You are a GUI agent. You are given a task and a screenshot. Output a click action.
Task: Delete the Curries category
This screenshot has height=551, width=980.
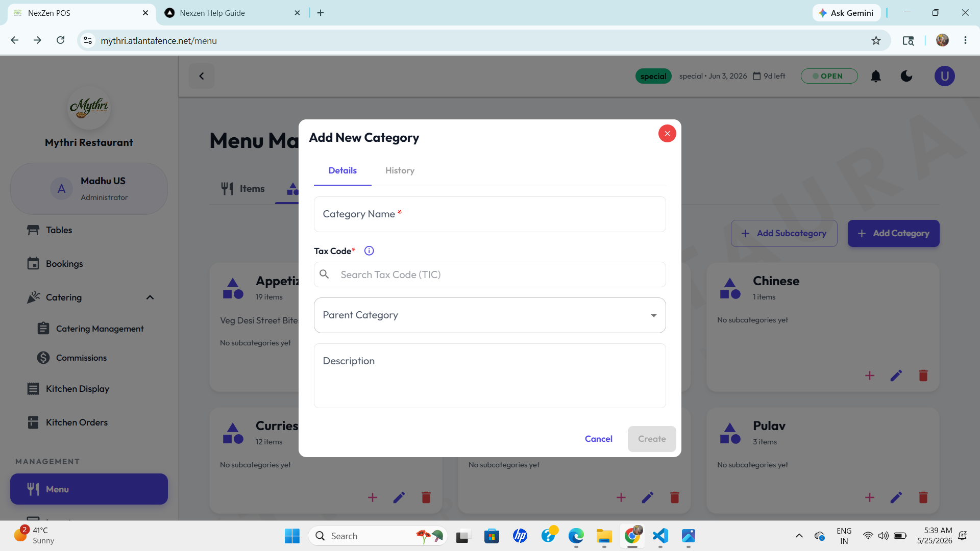426,497
